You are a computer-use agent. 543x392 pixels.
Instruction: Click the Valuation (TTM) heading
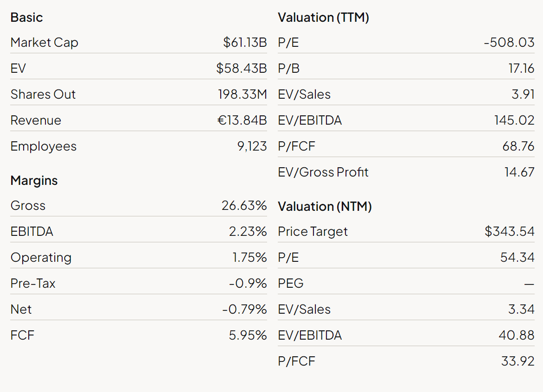click(323, 18)
